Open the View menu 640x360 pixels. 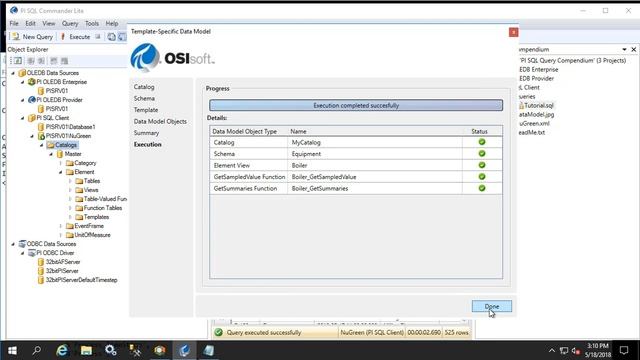pos(49,24)
